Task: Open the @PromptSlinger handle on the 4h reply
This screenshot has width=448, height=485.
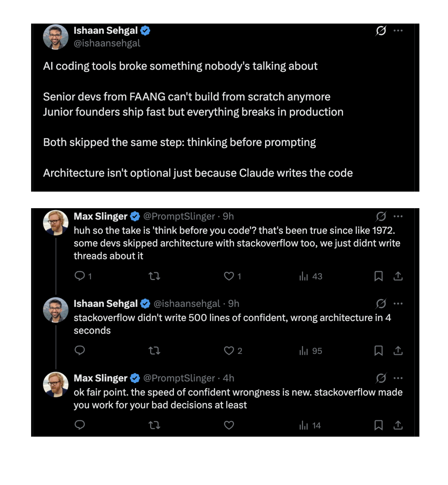Action: (179, 378)
